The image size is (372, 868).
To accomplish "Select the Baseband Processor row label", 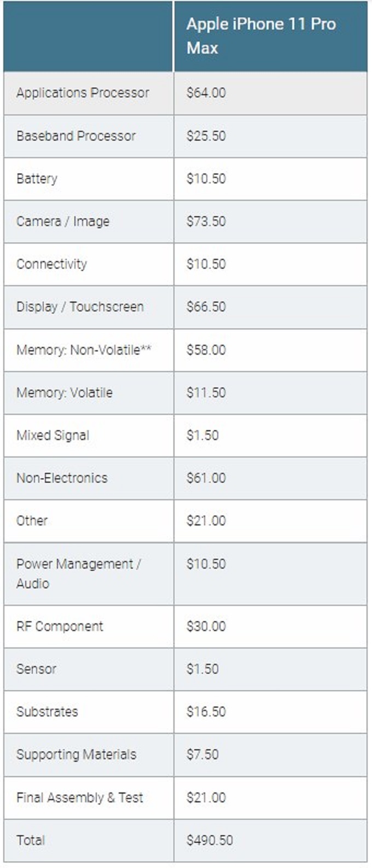I will click(x=76, y=136).
